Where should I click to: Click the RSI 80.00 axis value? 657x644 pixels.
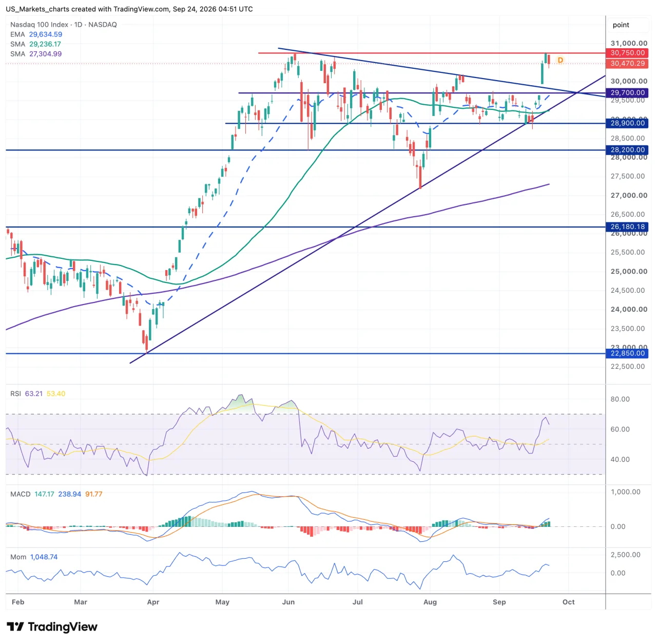620,399
